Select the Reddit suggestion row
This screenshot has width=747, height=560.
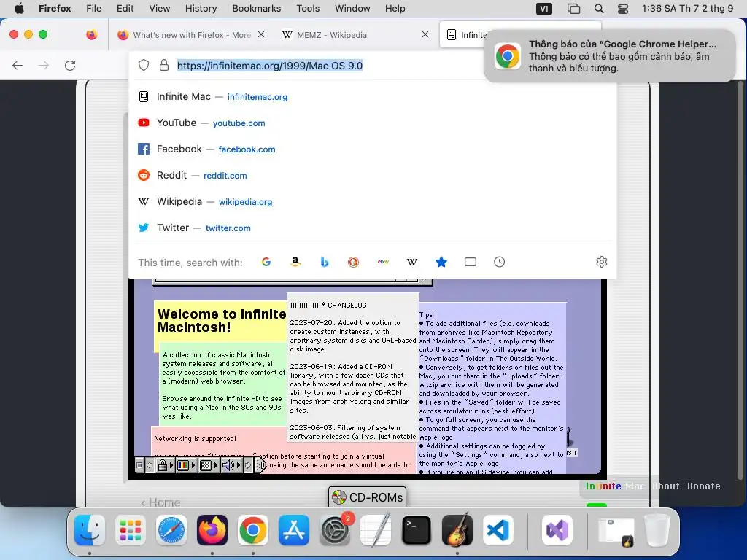click(373, 175)
